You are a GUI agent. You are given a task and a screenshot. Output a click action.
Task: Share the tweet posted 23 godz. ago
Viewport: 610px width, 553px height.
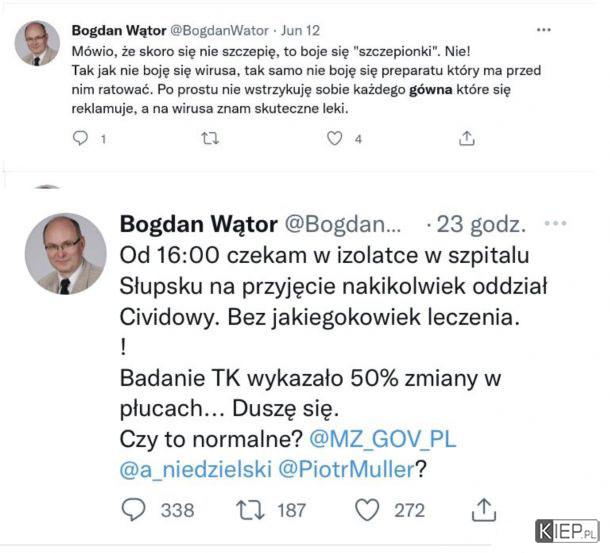coord(484,510)
